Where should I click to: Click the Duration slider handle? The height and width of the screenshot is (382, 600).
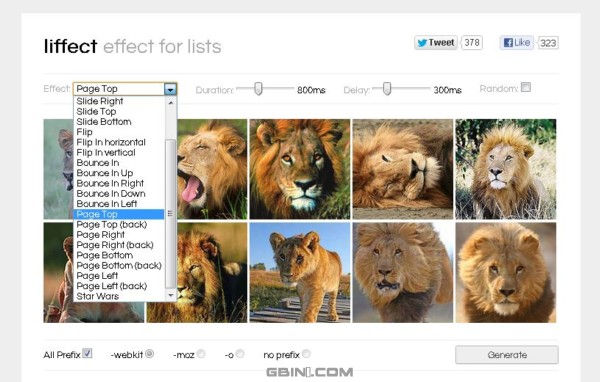point(258,88)
